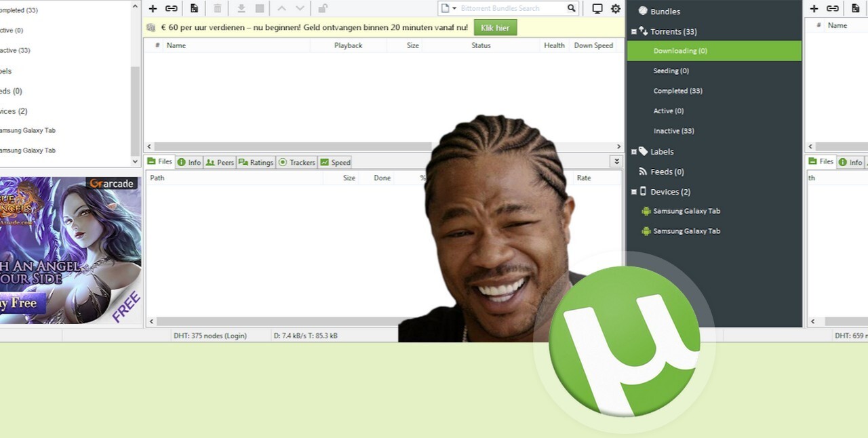Image resolution: width=868 pixels, height=438 pixels.
Task: Click the Start Torrent download icon
Action: click(x=241, y=8)
